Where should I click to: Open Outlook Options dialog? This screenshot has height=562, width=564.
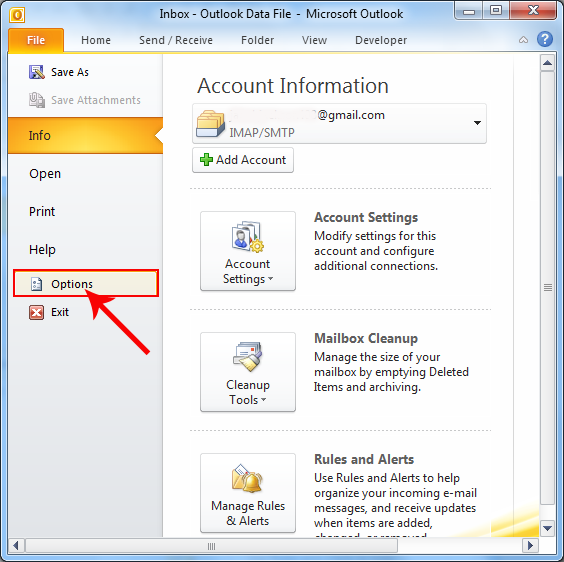[86, 284]
